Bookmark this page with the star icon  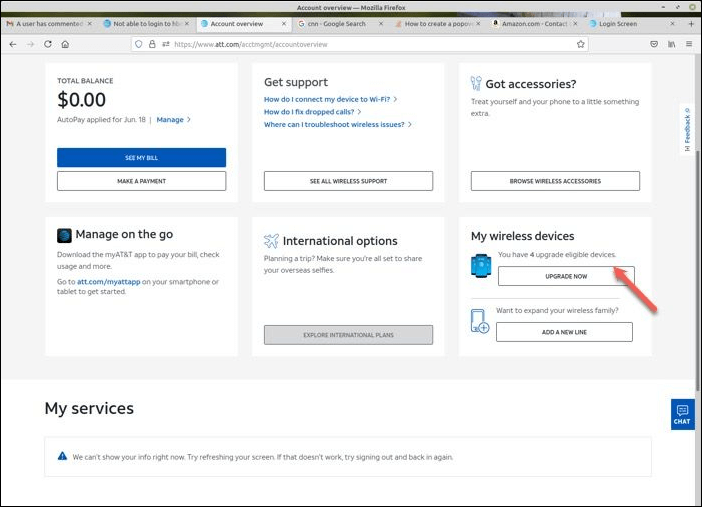581,44
